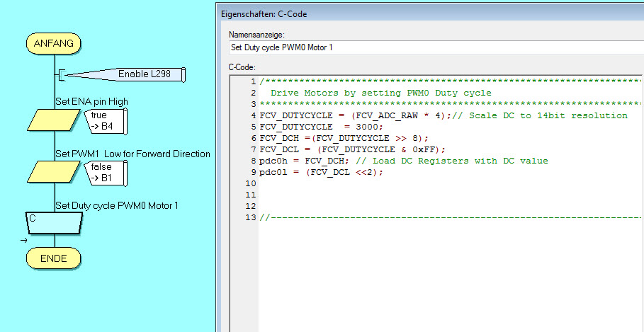Click the 'Namensanzeige:' field label
This screenshot has height=332, width=644.
point(256,35)
